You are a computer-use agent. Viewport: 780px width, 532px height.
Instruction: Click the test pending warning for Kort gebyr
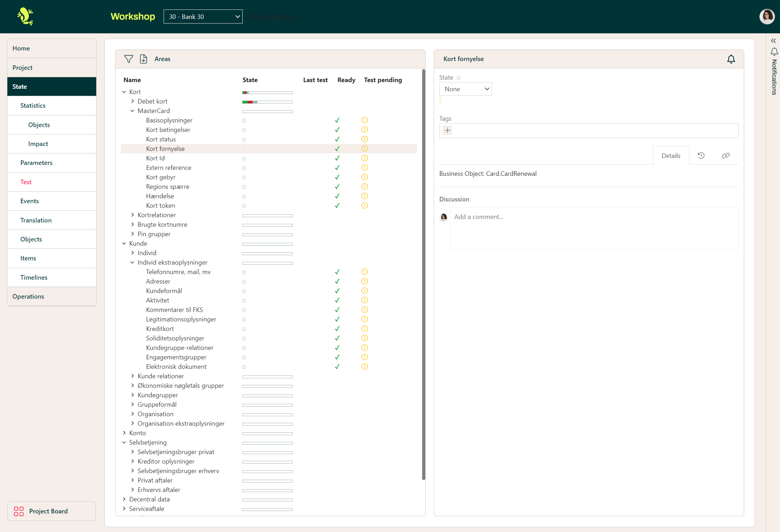365,177
